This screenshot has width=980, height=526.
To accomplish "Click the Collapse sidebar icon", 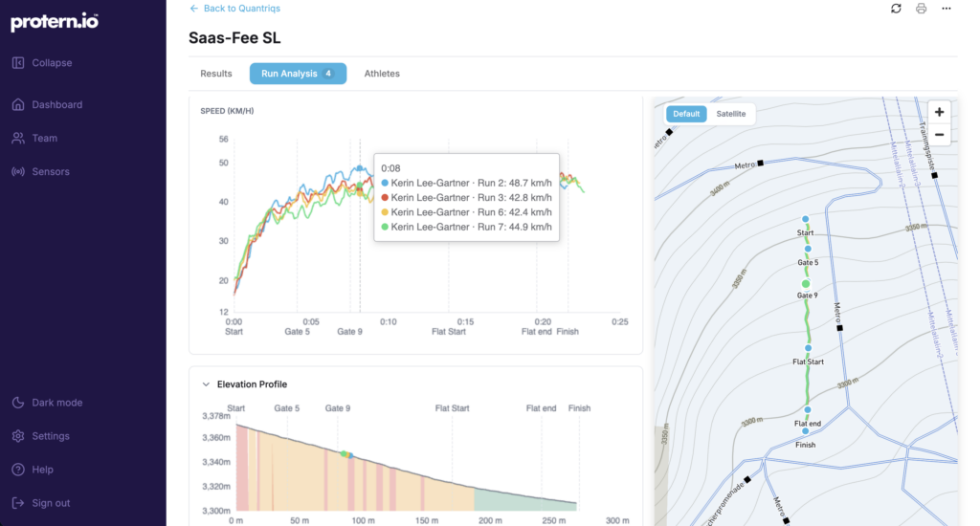I will [x=18, y=62].
